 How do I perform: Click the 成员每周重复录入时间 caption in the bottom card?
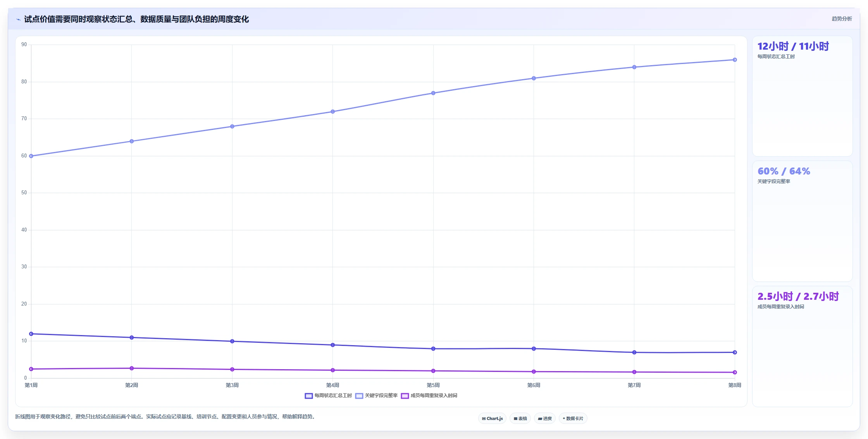[x=780, y=307]
